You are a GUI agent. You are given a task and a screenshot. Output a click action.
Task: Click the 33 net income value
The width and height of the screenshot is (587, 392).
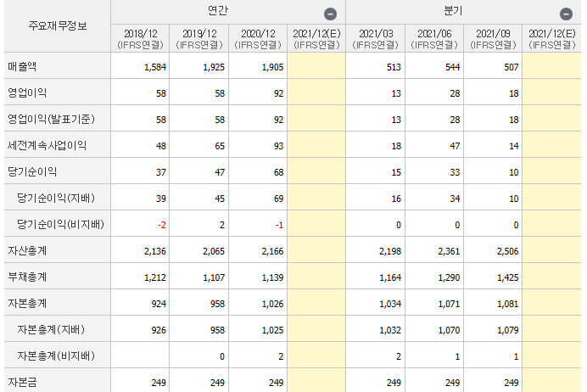point(455,172)
